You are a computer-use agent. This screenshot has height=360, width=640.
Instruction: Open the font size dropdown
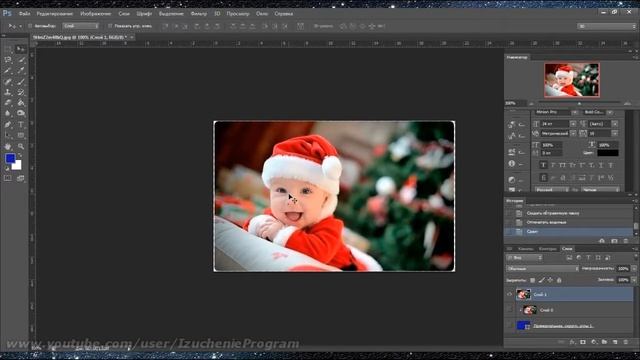coord(573,123)
